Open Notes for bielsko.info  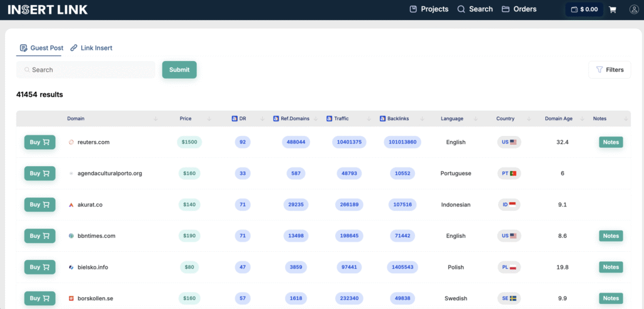[x=611, y=267]
